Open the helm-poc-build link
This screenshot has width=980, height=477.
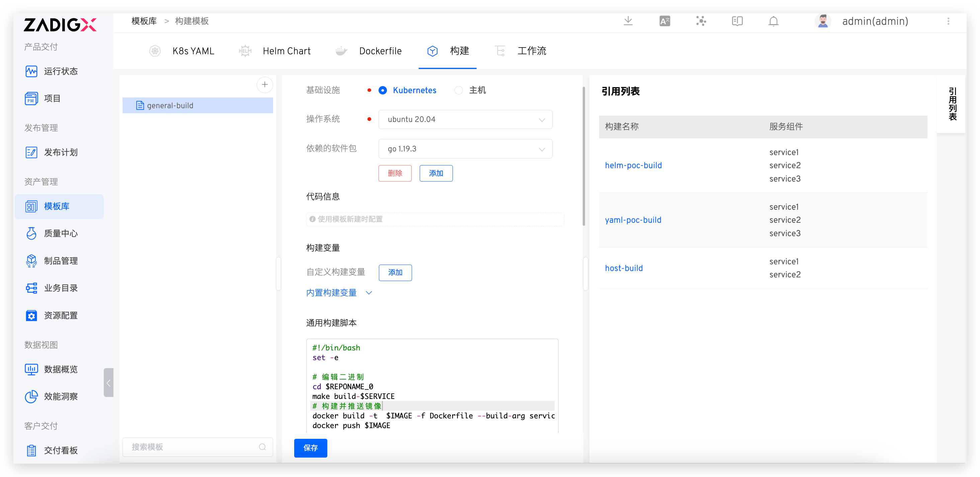(633, 165)
